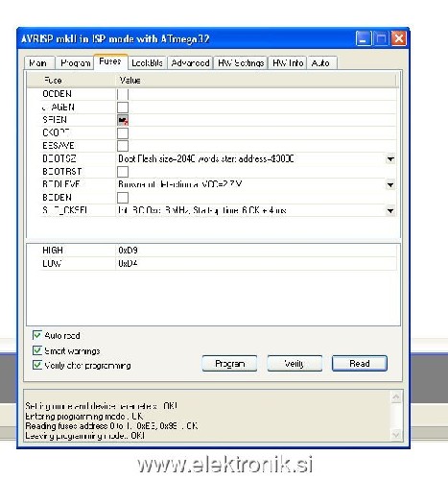Open the HW Settings tab
Viewport: 448px width, 480px height.
pos(241,62)
